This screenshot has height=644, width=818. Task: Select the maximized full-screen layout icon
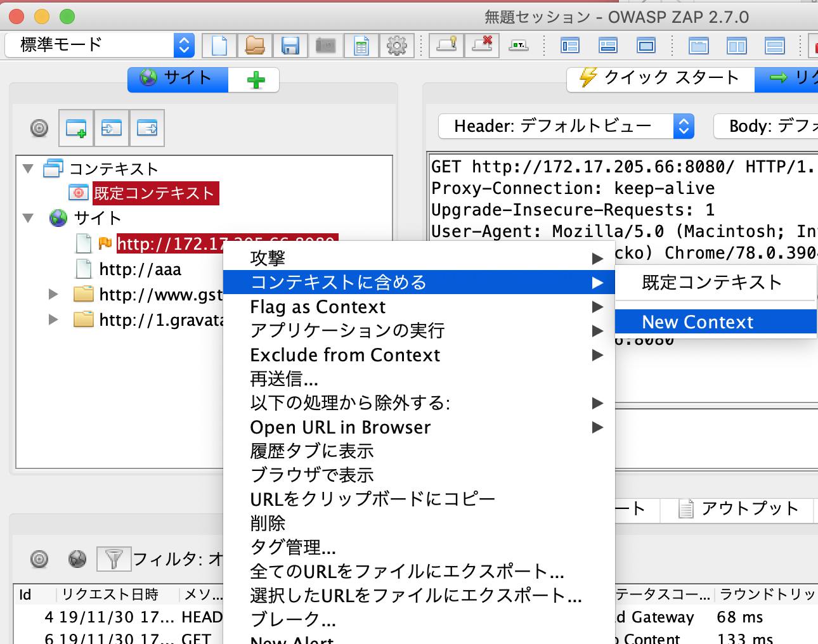click(646, 45)
